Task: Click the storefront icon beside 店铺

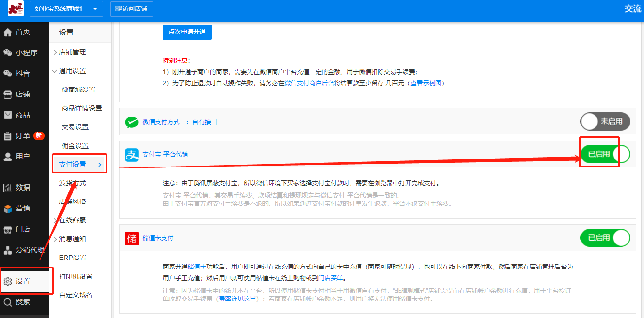Action: tap(8, 94)
